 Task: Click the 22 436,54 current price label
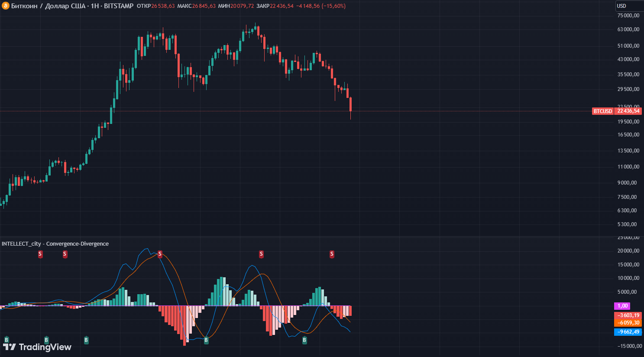point(628,111)
